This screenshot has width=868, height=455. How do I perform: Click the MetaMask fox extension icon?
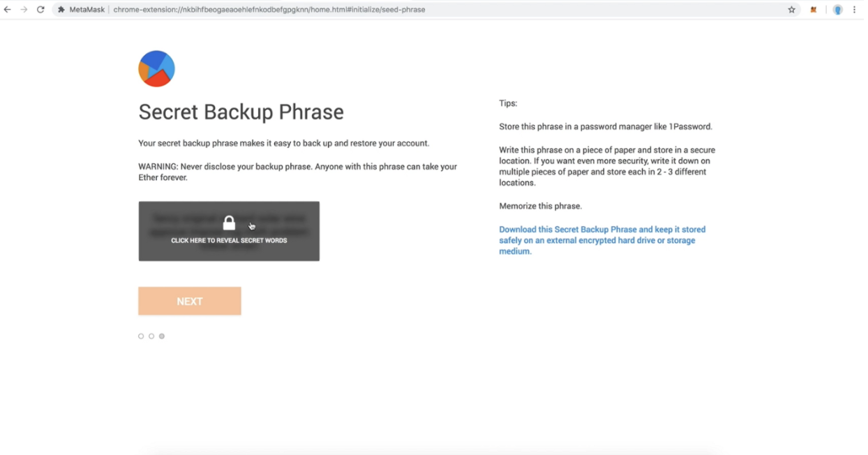[813, 10]
